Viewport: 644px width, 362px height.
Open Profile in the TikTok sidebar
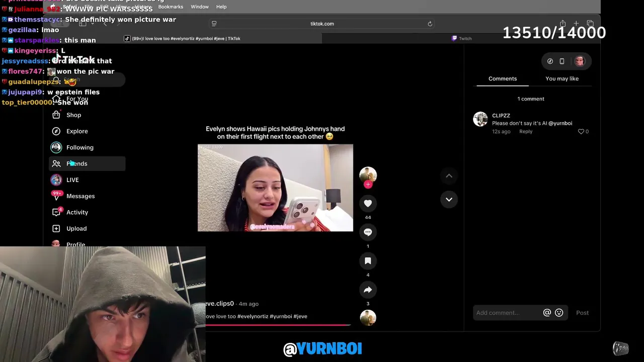click(x=75, y=244)
